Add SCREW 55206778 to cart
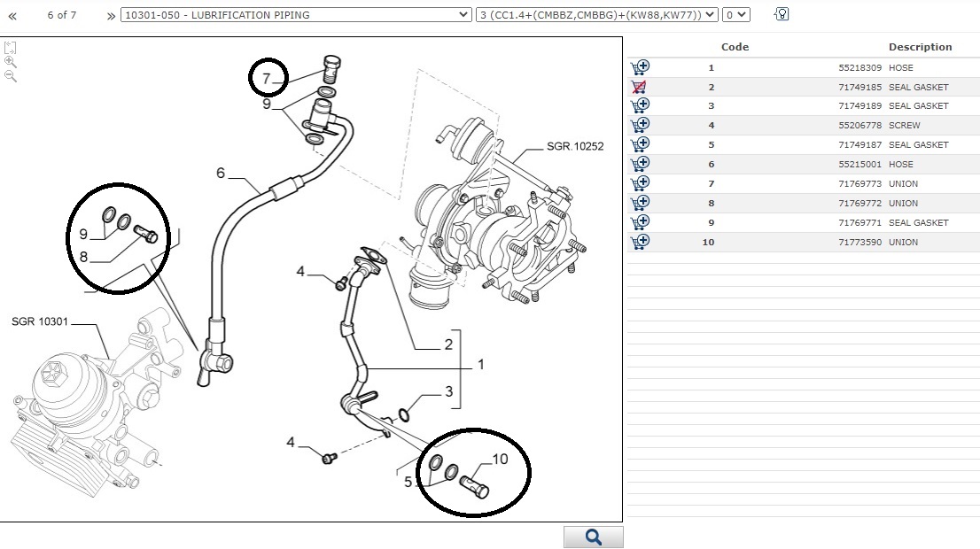The image size is (980, 549). (640, 125)
